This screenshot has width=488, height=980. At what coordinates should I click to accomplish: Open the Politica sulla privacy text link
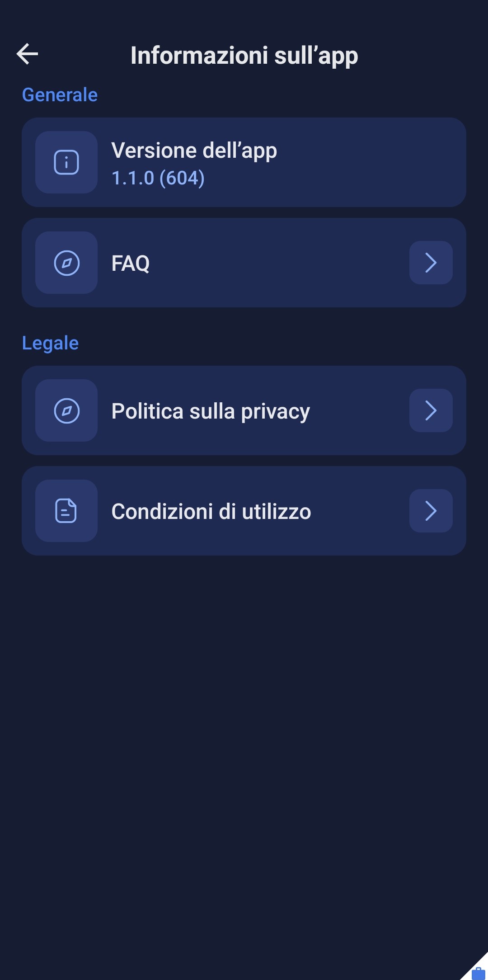[x=211, y=411]
